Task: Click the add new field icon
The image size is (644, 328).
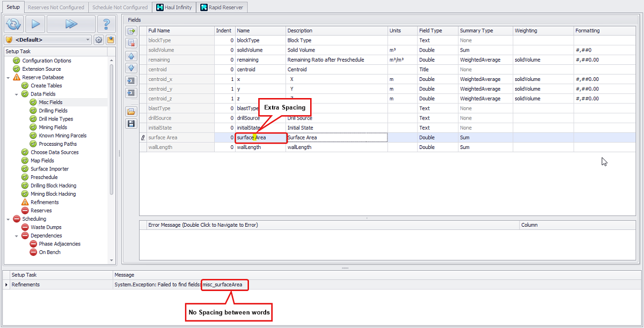Action: (x=131, y=32)
